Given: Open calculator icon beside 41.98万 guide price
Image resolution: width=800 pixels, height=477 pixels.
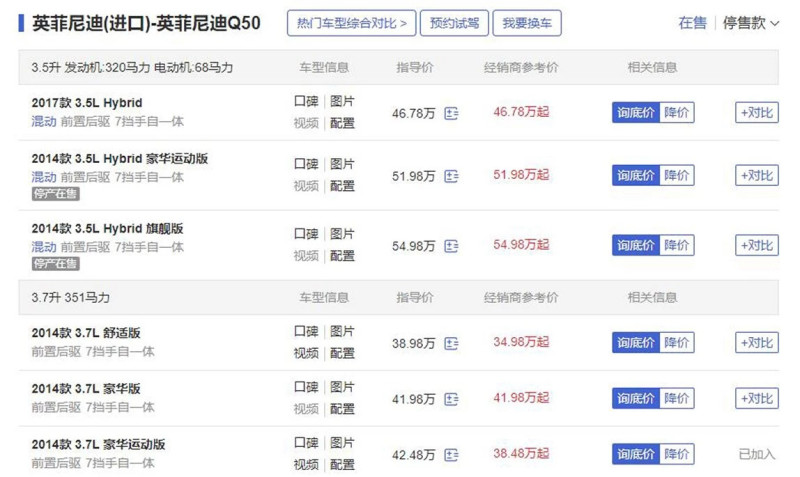Looking at the screenshot, I should 451,399.
